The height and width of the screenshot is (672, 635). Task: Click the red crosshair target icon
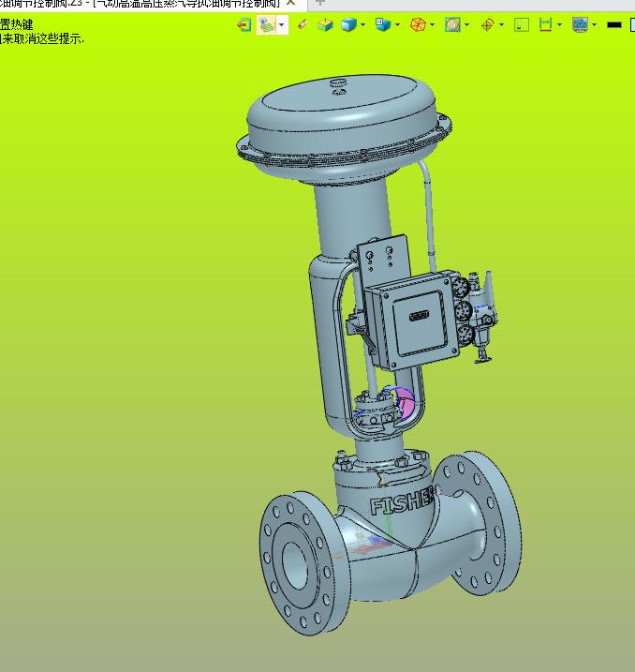(487, 25)
